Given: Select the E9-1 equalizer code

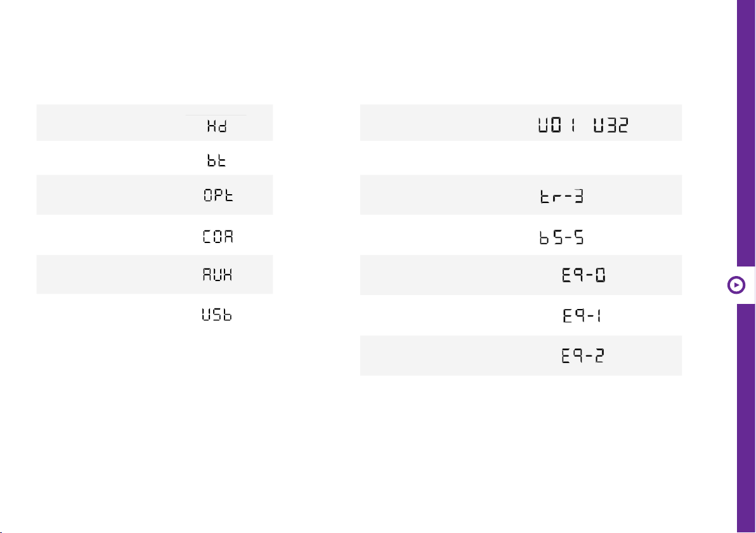Looking at the screenshot, I should (582, 315).
